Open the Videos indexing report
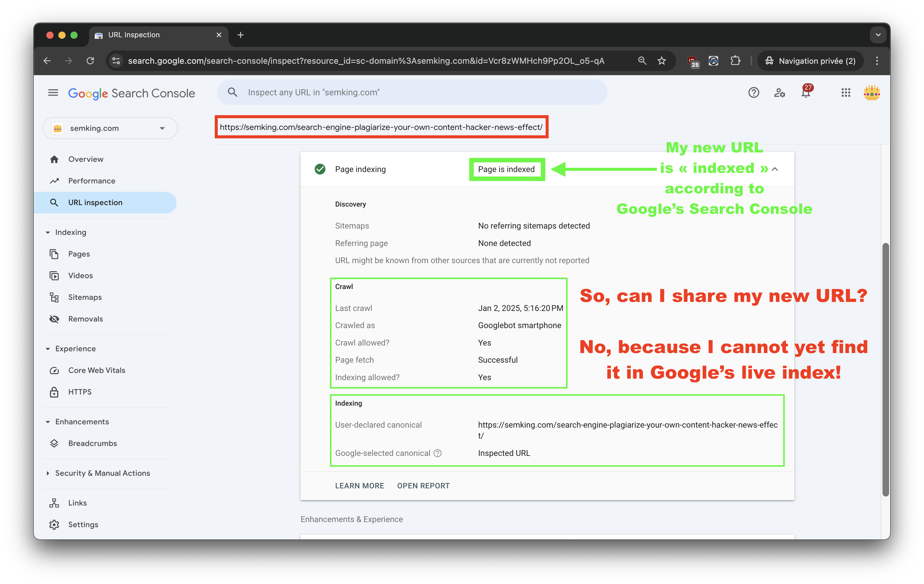Screen dimensions: 924x584 click(x=105, y=275)
